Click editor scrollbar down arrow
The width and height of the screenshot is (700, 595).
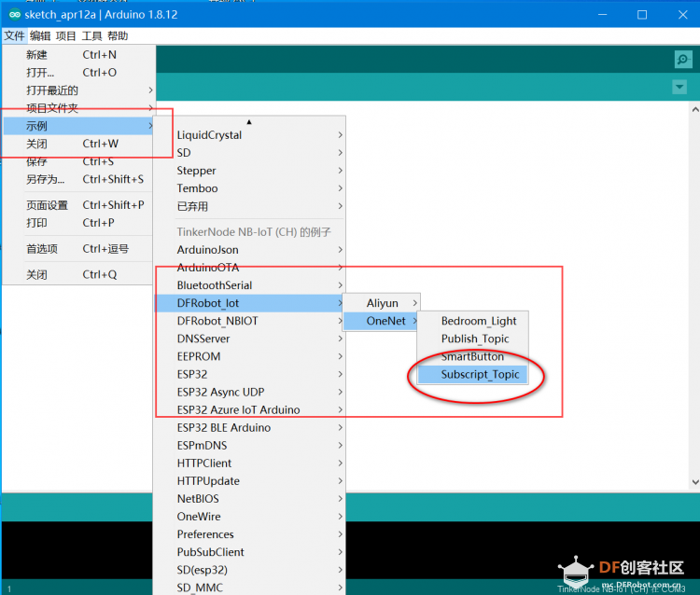coord(695,482)
